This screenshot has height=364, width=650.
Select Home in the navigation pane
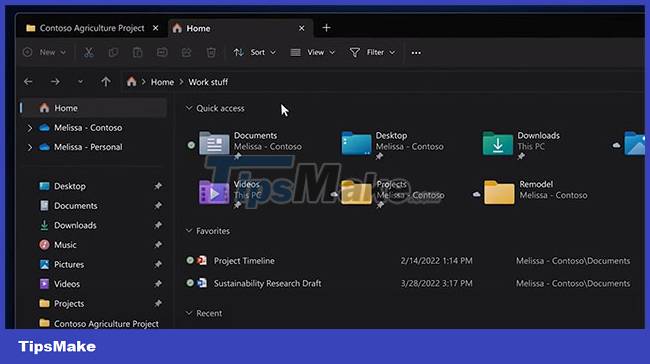coord(94,108)
